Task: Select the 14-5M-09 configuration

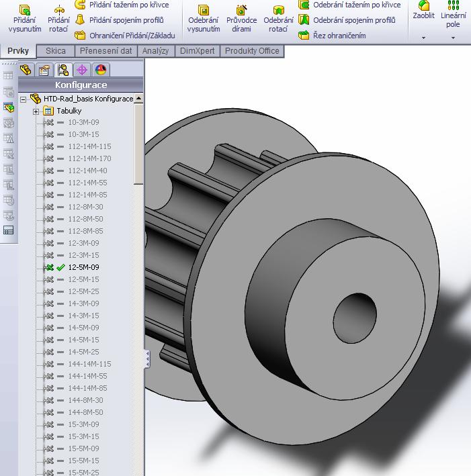Action: point(83,328)
